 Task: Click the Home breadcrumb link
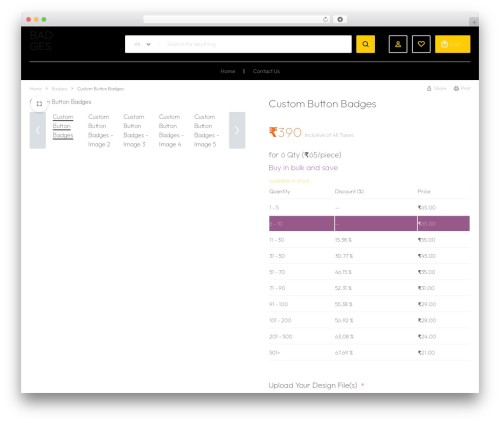pyautogui.click(x=36, y=89)
